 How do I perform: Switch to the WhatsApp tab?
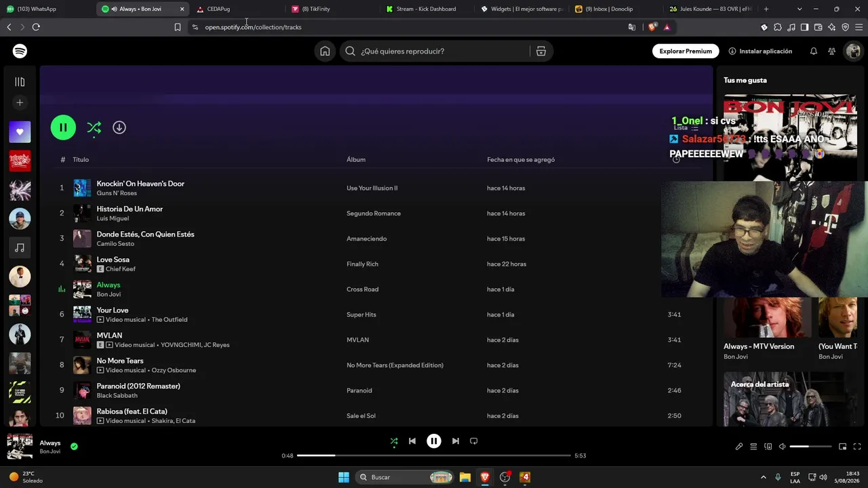[48, 9]
